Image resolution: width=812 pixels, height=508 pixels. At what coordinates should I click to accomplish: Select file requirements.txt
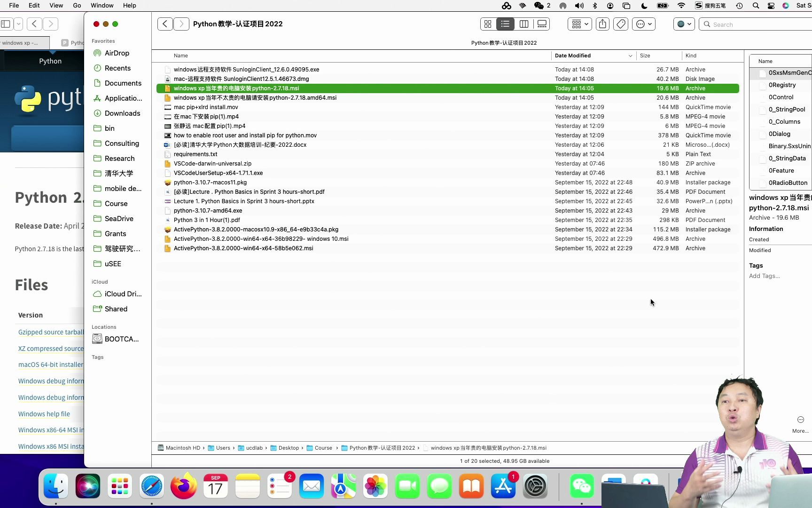coord(447,154)
